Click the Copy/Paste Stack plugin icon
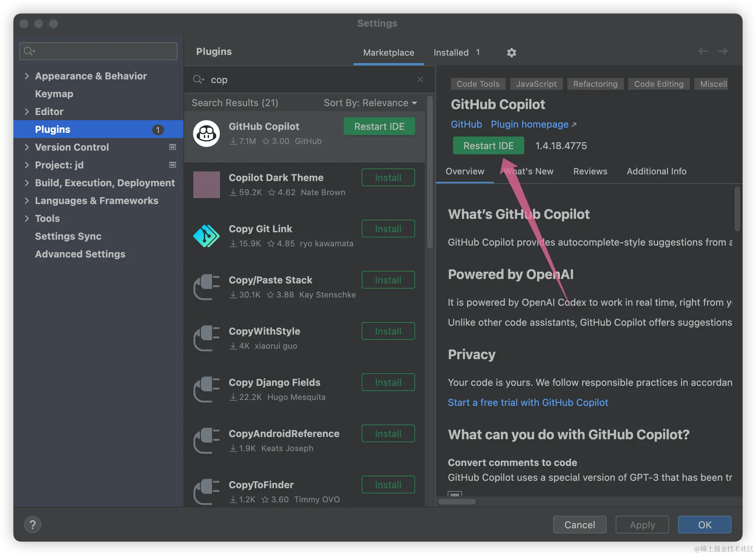The width and height of the screenshot is (756, 555). 206,287
